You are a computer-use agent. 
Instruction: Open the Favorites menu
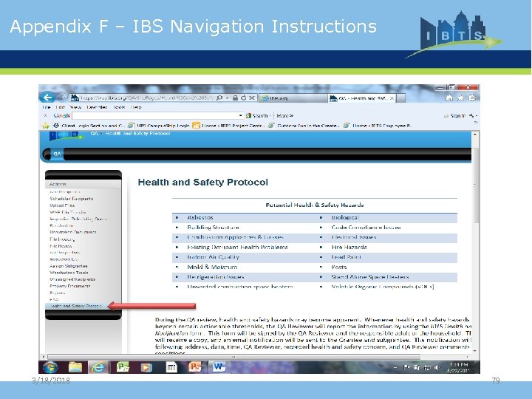(x=97, y=107)
